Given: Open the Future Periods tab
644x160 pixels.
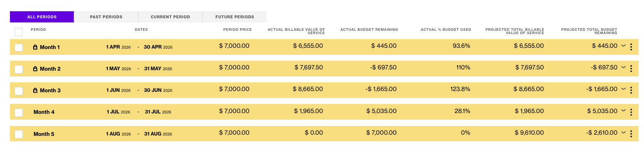Looking at the screenshot, I should tap(235, 17).
